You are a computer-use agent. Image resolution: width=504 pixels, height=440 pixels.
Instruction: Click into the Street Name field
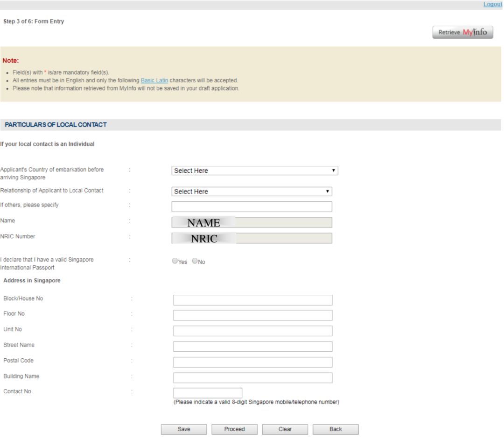click(x=252, y=346)
